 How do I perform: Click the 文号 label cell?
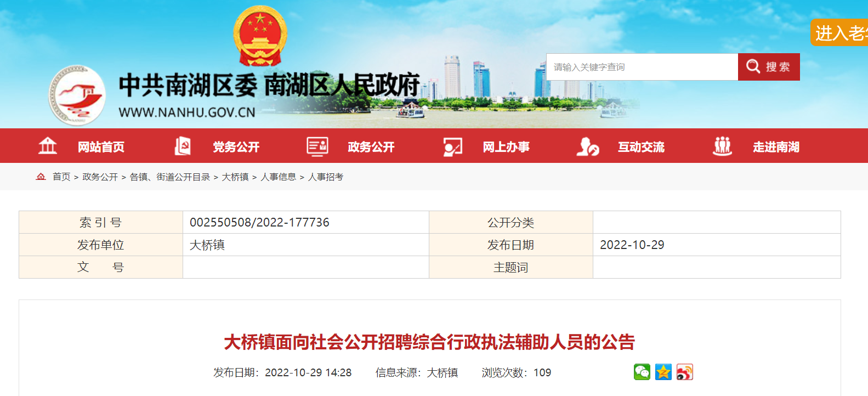101,267
